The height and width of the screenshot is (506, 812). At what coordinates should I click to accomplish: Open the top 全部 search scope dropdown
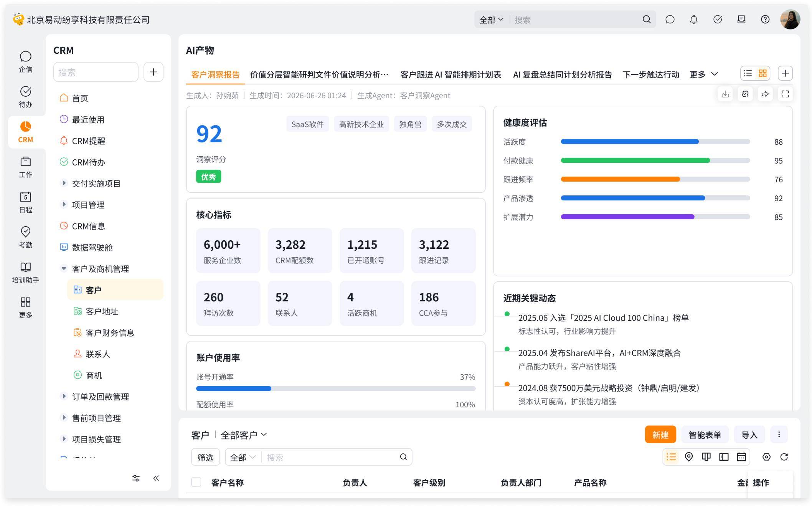coord(491,20)
